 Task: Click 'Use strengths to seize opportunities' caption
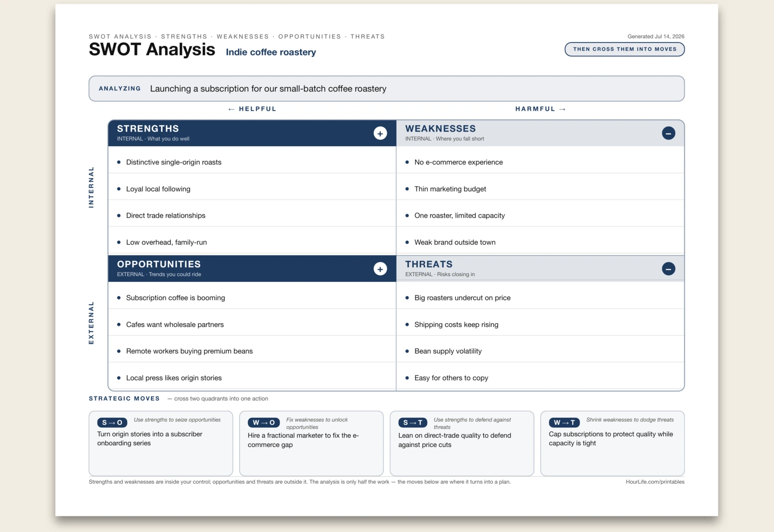click(177, 420)
